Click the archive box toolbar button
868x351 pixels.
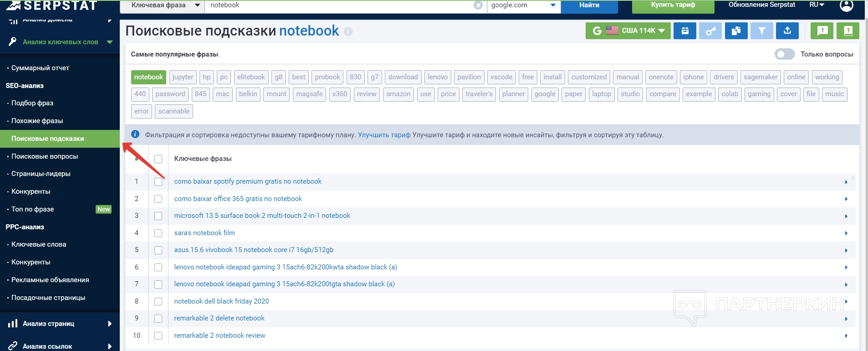coord(685,31)
